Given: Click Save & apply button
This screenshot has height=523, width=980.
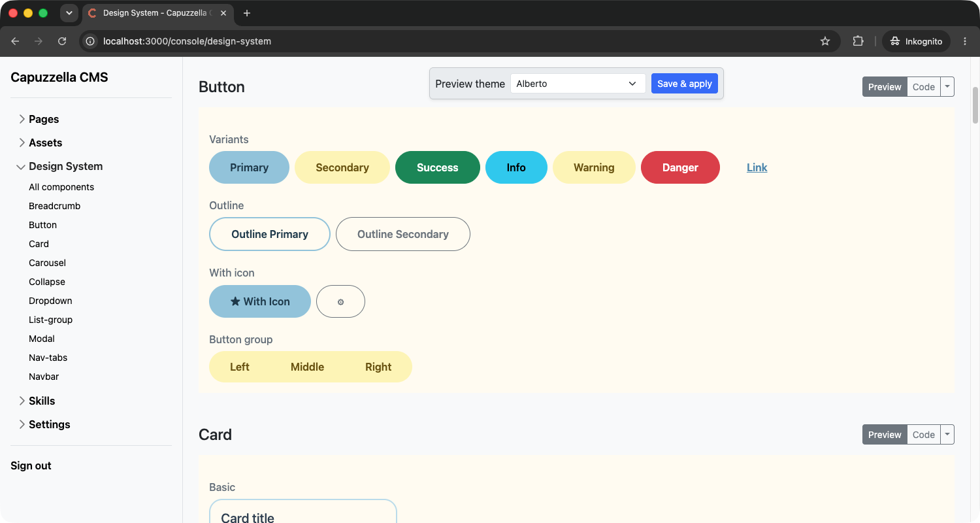Looking at the screenshot, I should (x=684, y=84).
